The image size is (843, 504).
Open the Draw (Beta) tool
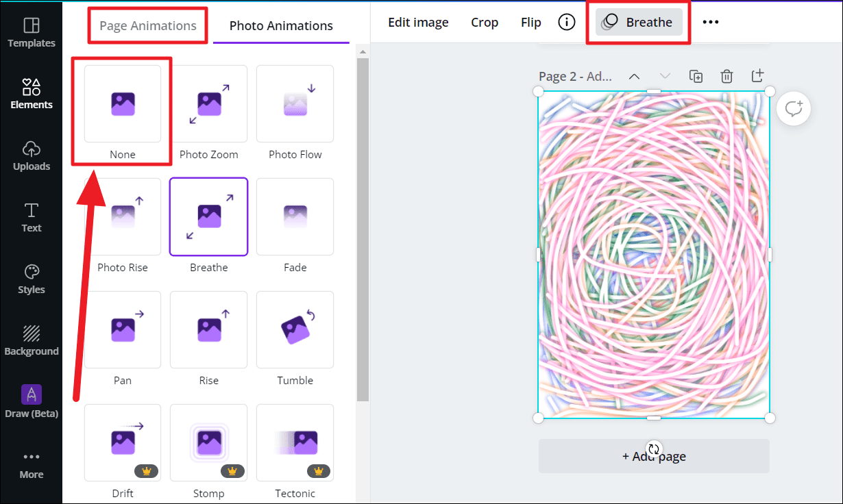[31, 403]
